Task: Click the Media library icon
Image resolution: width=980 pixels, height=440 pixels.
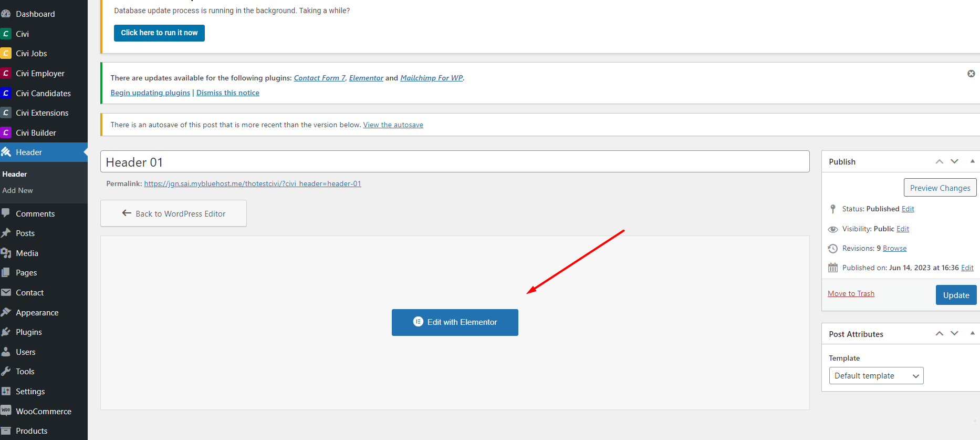Action: [x=6, y=253]
